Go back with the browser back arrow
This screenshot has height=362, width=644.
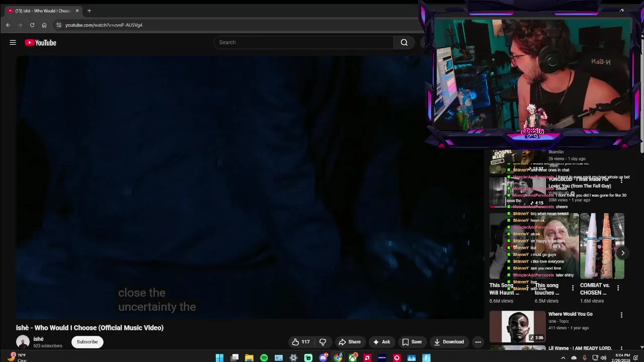pyautogui.click(x=8, y=25)
